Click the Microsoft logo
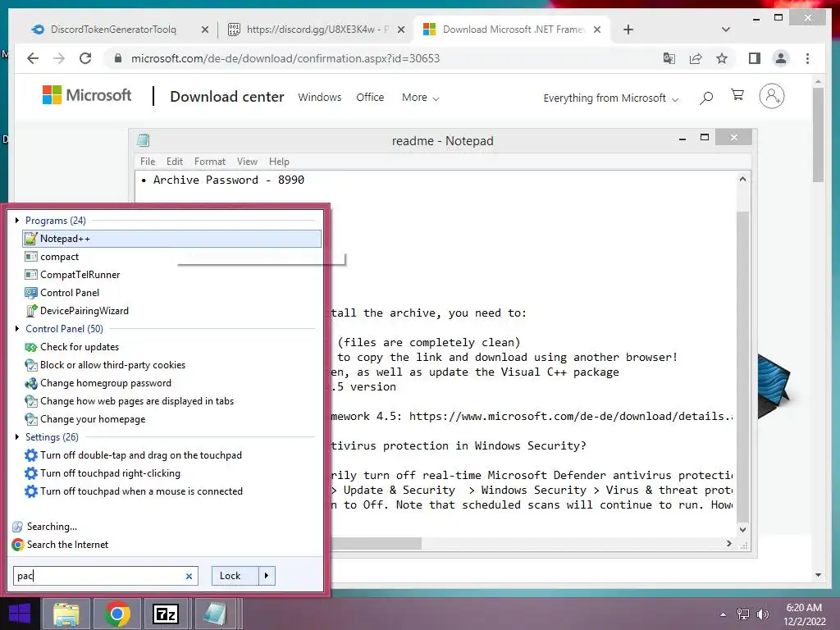The image size is (840, 630). pos(87,95)
